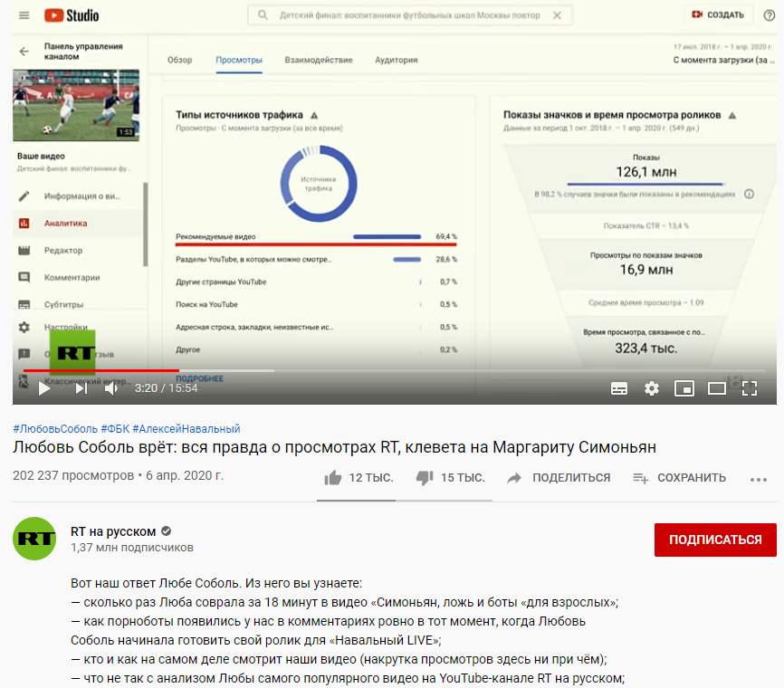Click the 126,1 млн impressions value
Image resolution: width=784 pixels, height=688 pixels.
click(x=646, y=173)
